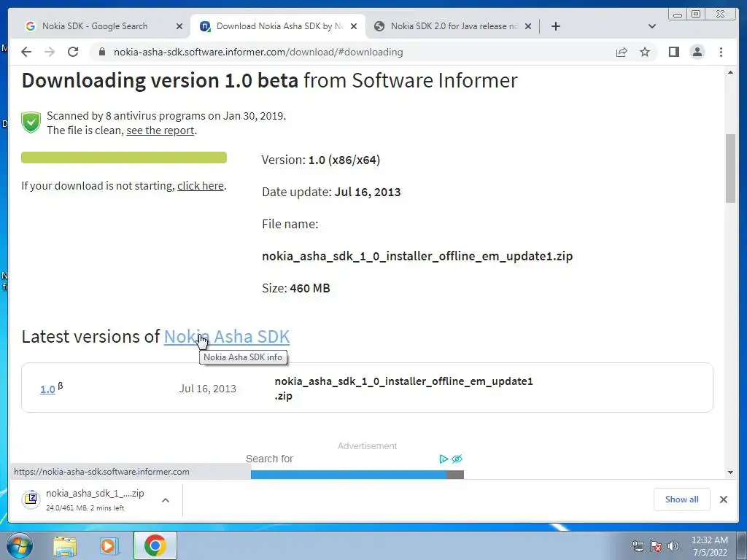Open Chrome three-dot menu
The image size is (747, 560).
tap(721, 52)
